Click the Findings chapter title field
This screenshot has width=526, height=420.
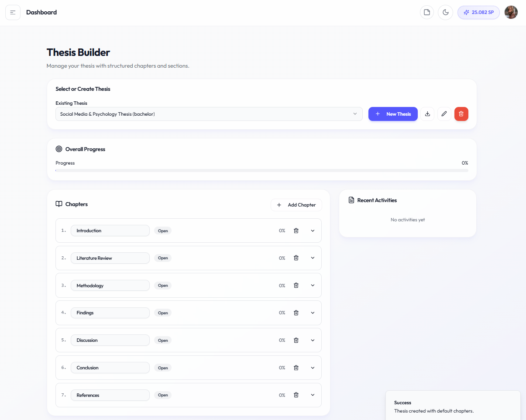(110, 313)
